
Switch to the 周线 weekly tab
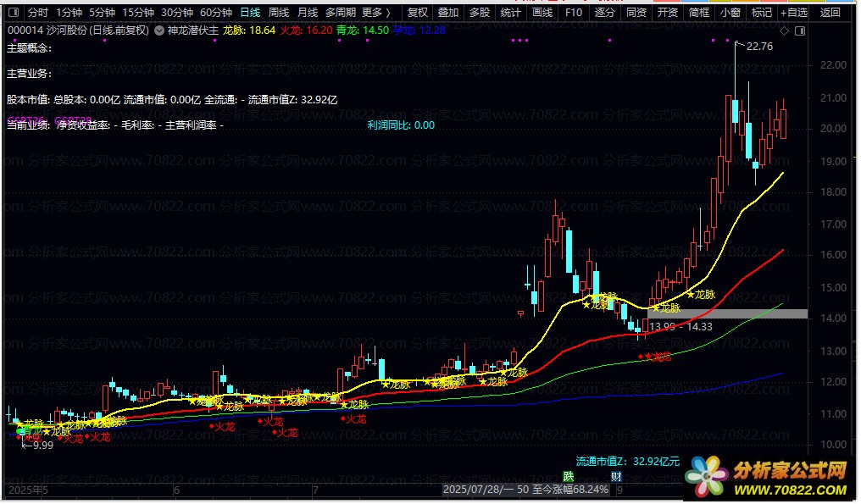(x=279, y=13)
